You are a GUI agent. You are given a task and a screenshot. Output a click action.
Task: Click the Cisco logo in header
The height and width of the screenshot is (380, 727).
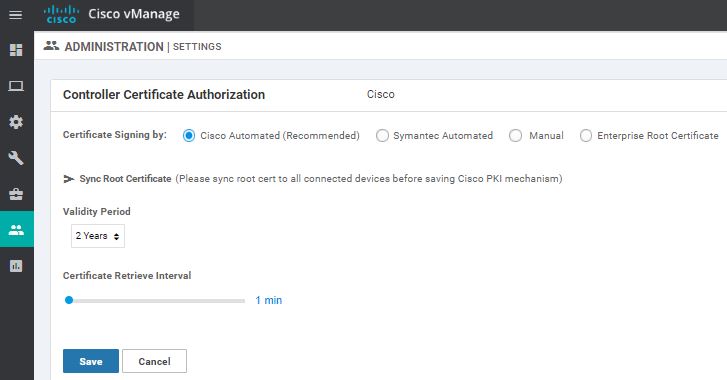point(61,14)
